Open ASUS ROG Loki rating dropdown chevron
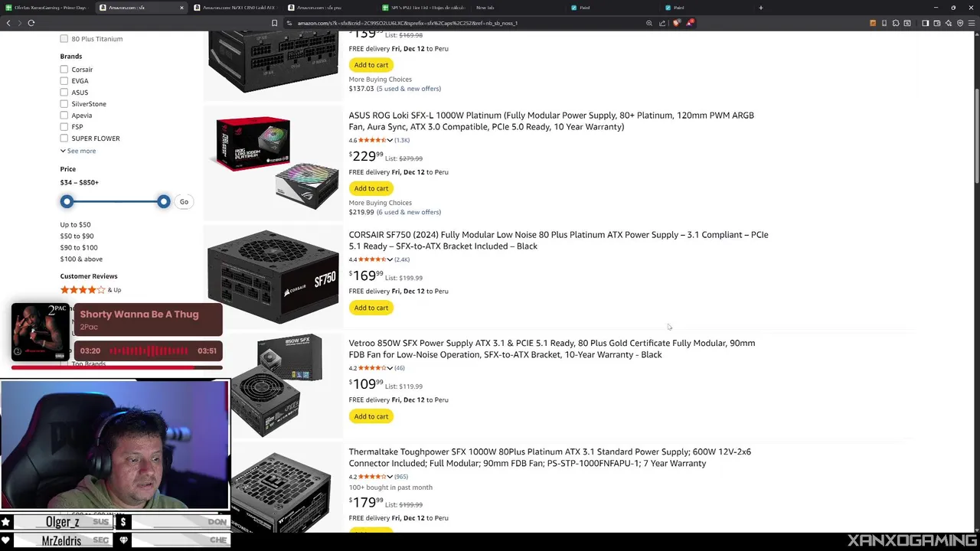Viewport: 980px width, 551px height. coord(390,140)
